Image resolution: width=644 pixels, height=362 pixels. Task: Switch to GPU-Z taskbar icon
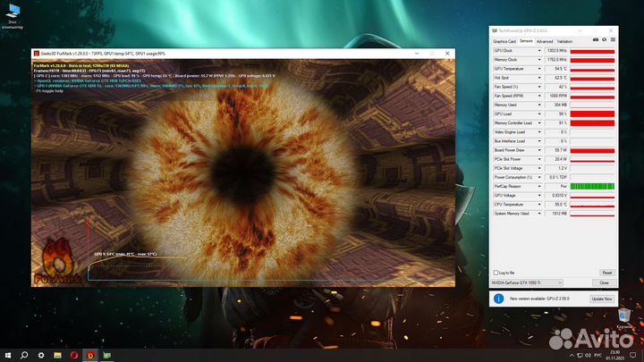click(x=107, y=355)
